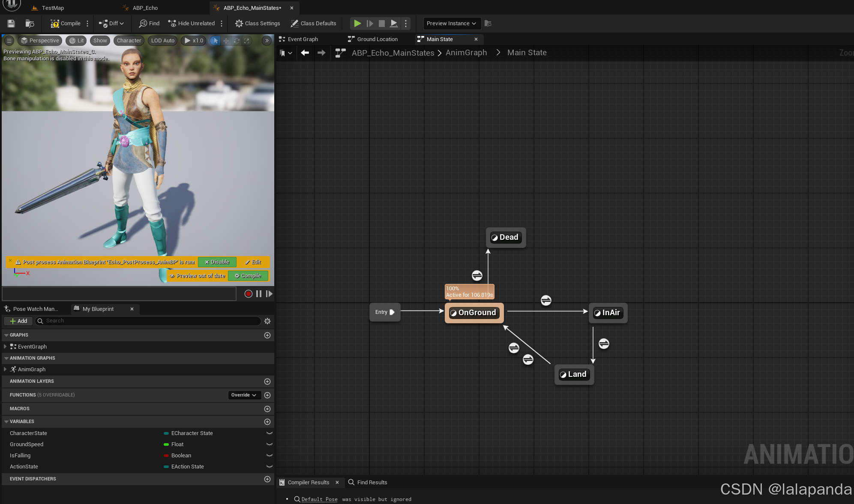This screenshot has height=504, width=854.
Task: Expand the AnimGraph tree item
Action: tap(5, 370)
